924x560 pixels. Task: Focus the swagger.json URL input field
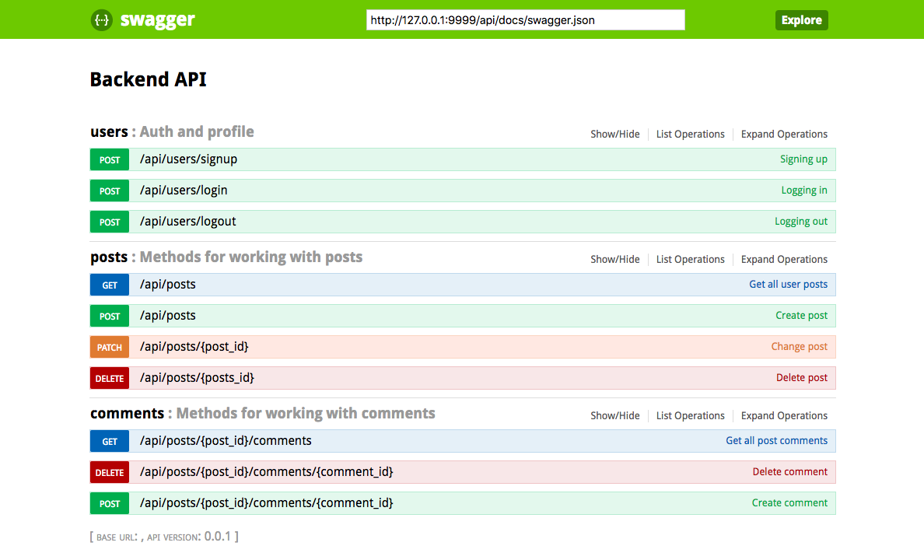coord(525,20)
